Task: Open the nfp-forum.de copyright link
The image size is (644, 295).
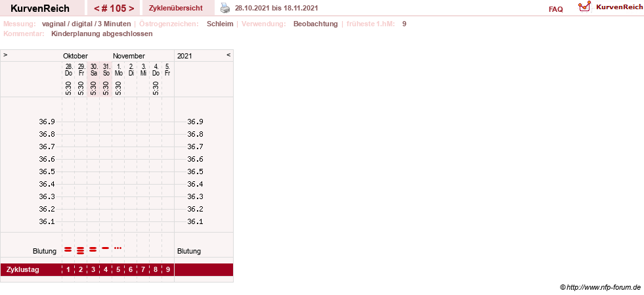Action: tap(601, 288)
